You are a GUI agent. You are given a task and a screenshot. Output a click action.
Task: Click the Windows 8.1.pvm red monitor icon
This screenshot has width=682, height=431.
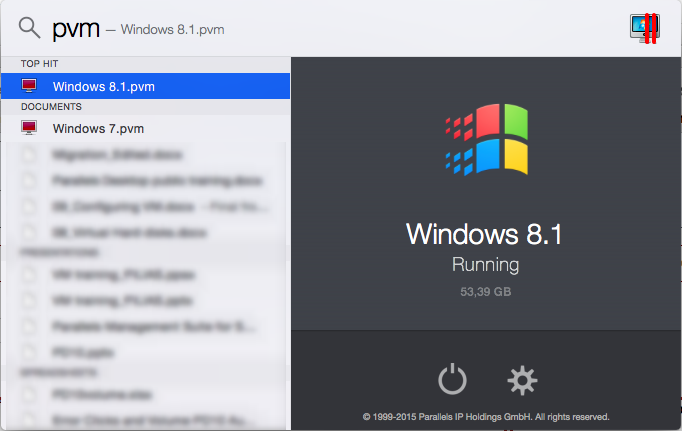29,86
